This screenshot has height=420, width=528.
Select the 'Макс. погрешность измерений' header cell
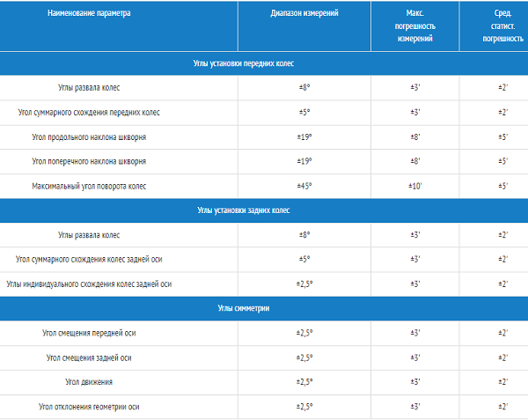point(415,26)
